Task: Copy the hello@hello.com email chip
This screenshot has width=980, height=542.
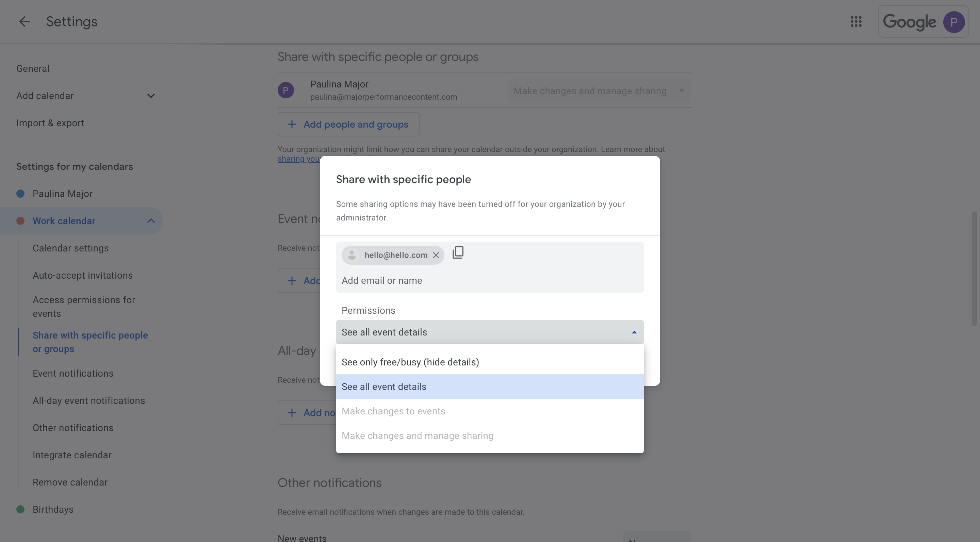Action: (458, 252)
